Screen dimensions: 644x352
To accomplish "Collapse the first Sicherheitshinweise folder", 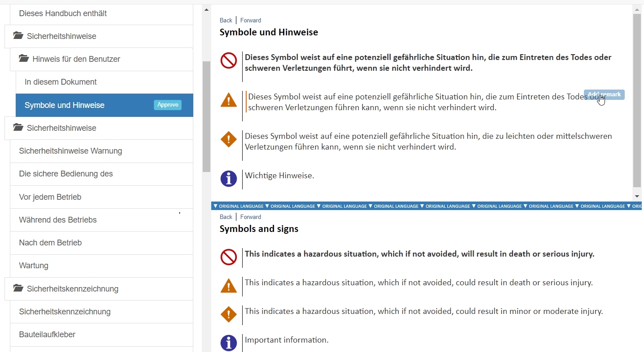I will [18, 36].
